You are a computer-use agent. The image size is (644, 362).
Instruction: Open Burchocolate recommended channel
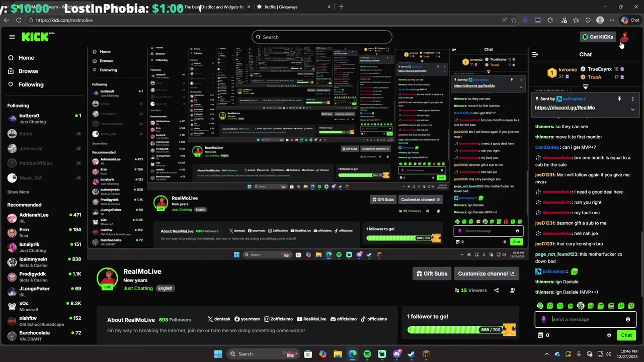(44, 336)
